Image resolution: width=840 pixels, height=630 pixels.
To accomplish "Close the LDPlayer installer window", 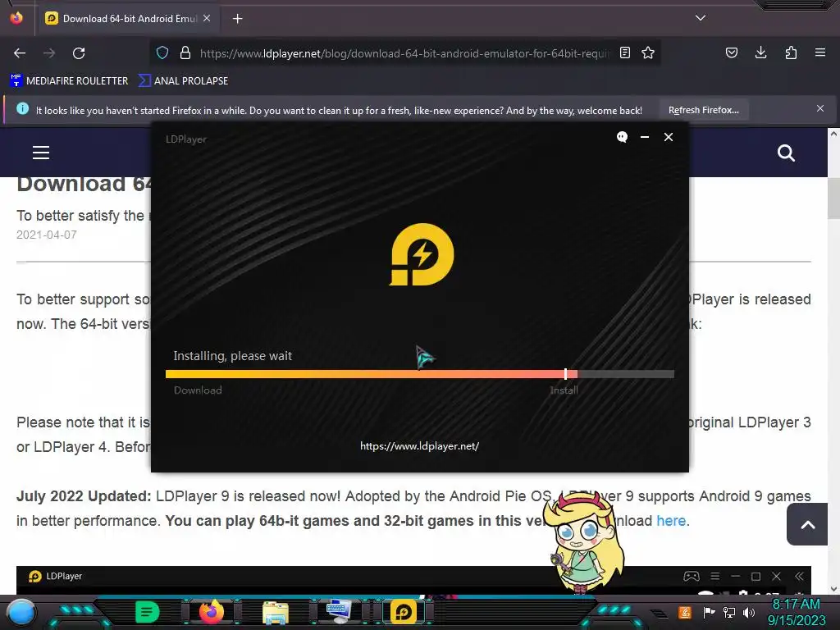I will pos(668,137).
